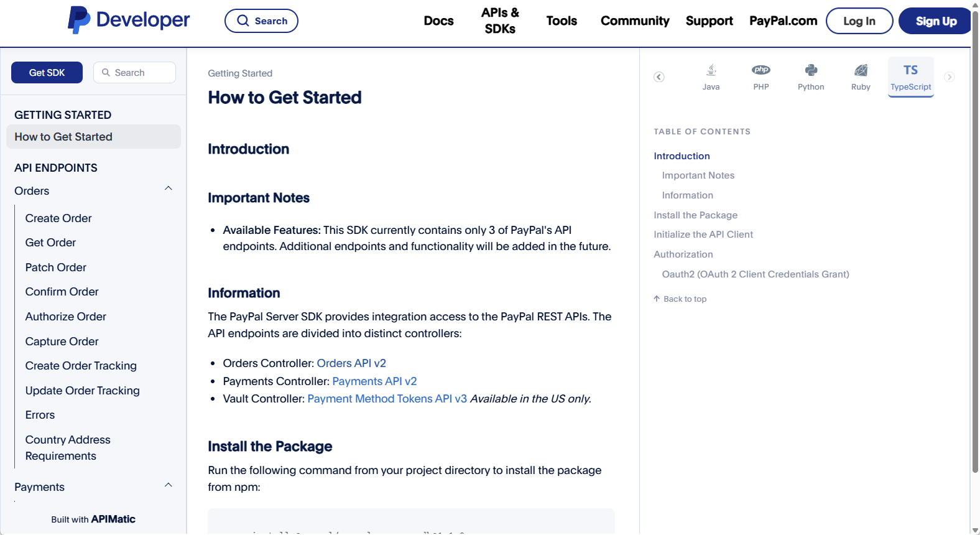Select the PHP language icon
Image resolution: width=980 pixels, height=535 pixels.
click(761, 77)
